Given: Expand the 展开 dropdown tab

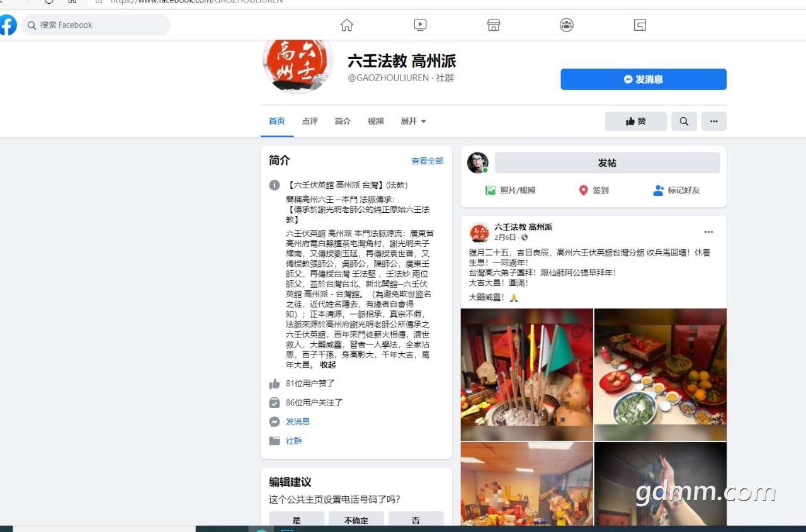Looking at the screenshot, I should [x=413, y=121].
